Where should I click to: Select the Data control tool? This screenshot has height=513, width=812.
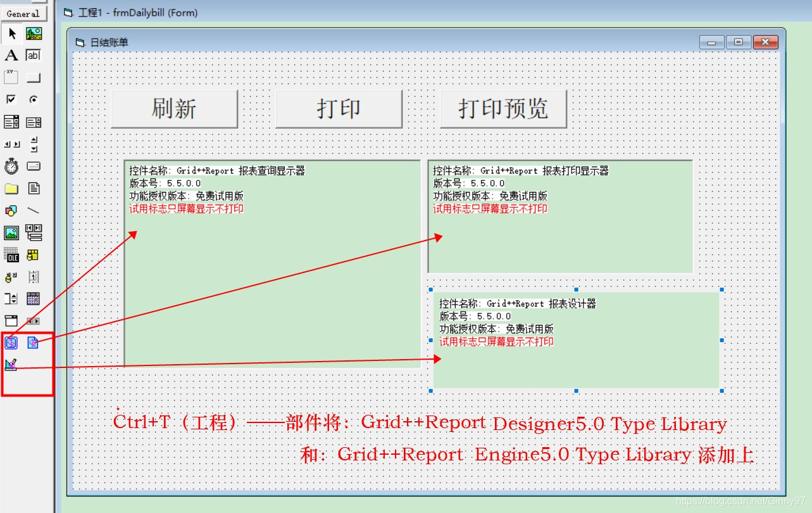click(34, 232)
